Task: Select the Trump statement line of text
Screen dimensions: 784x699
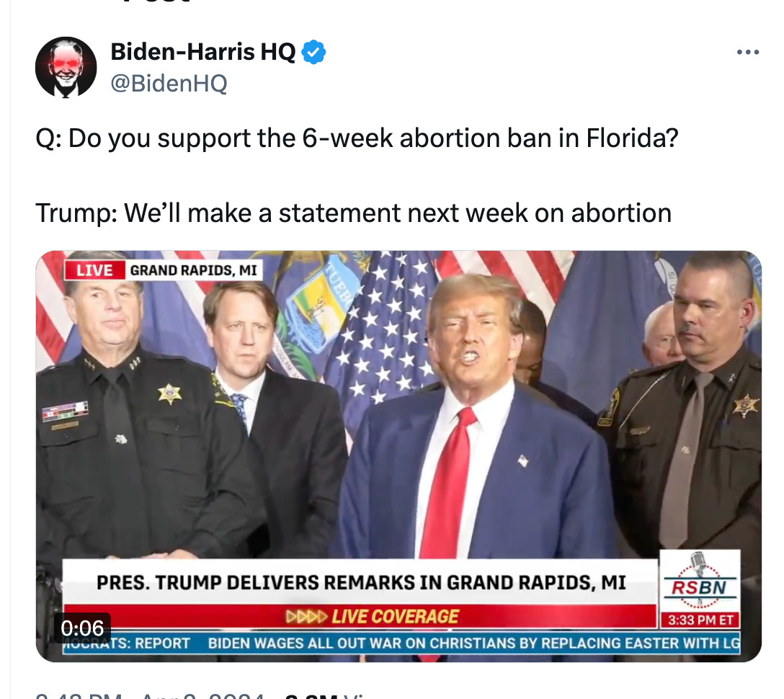Action: [354, 213]
